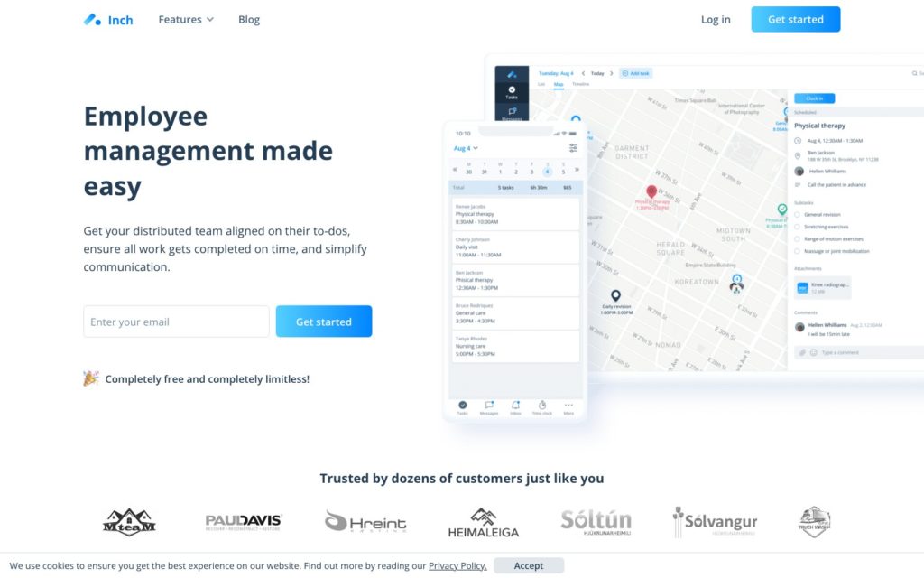Switch to the Timeline tab
Viewport: 924px width, 578px height.
tap(580, 84)
